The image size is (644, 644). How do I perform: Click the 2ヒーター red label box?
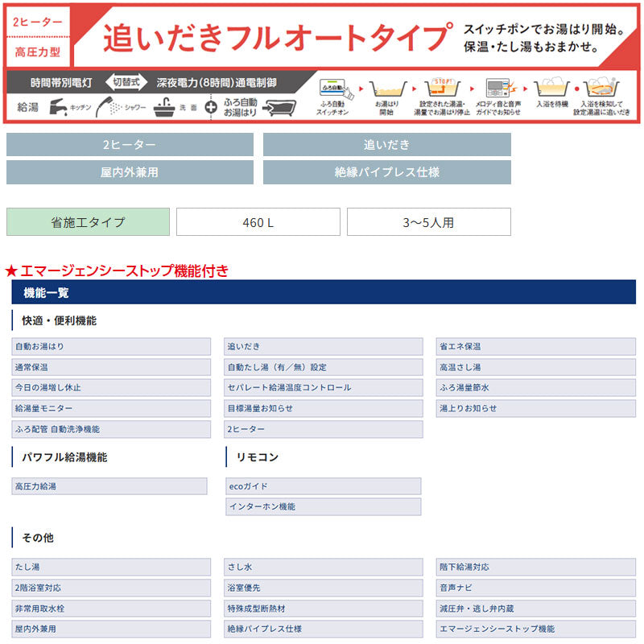(38, 22)
